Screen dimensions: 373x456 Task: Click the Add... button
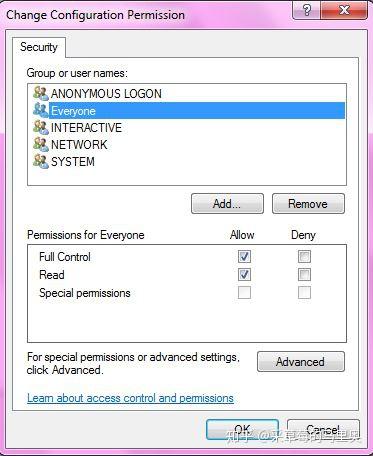pos(227,203)
